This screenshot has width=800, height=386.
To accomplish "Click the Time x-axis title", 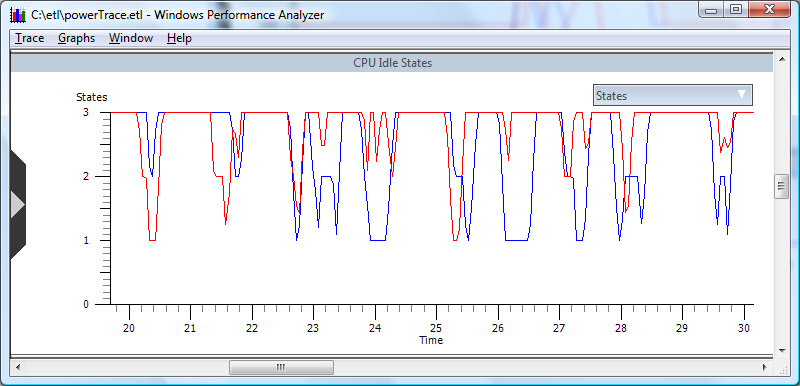I will point(431,340).
